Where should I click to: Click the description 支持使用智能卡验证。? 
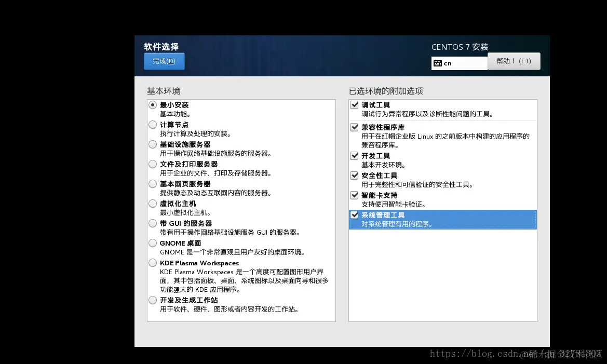point(394,204)
